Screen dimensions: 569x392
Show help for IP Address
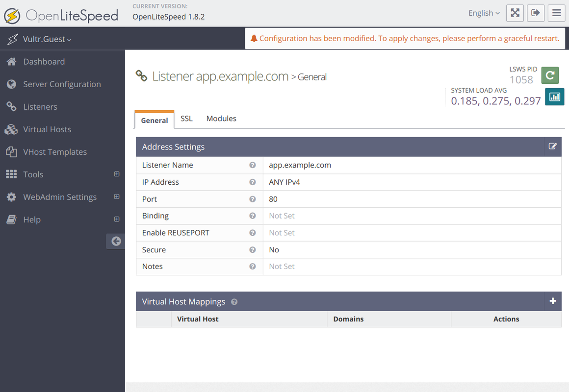pos(253,182)
